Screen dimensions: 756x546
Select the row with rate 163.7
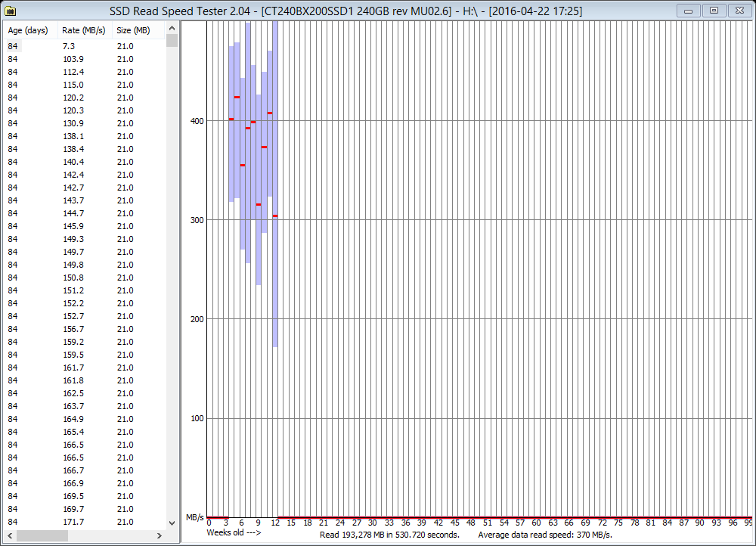pyautogui.click(x=85, y=407)
